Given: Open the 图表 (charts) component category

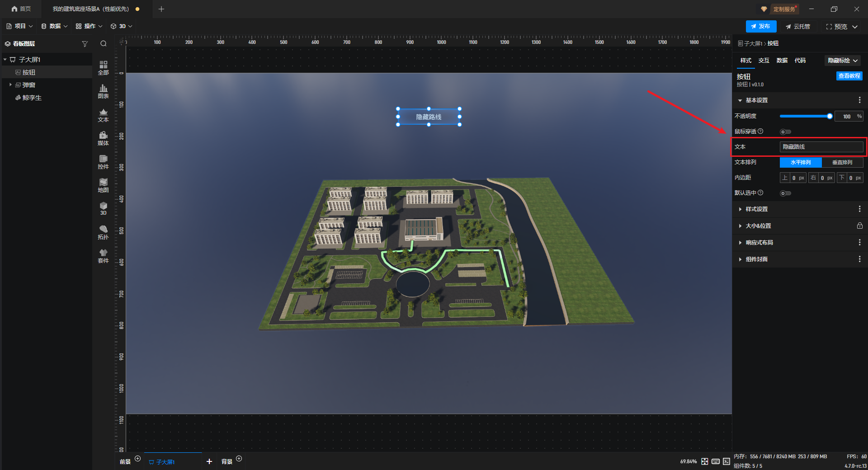Looking at the screenshot, I should coord(103,91).
